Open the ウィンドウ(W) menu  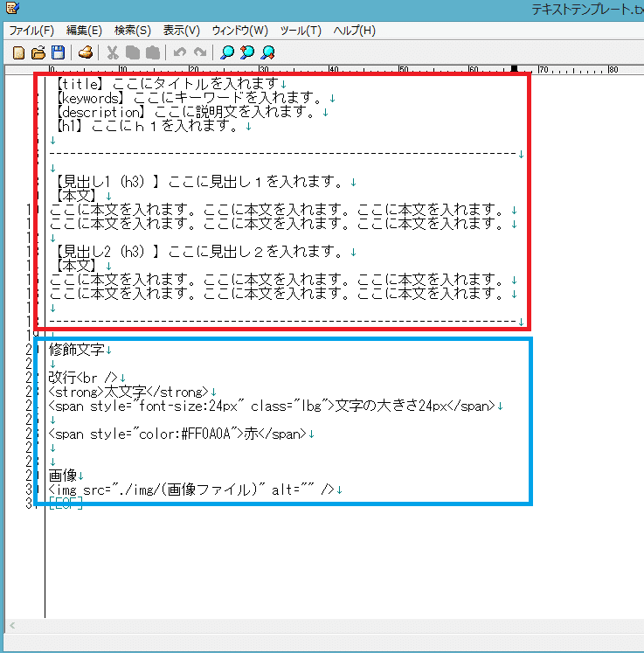click(239, 31)
